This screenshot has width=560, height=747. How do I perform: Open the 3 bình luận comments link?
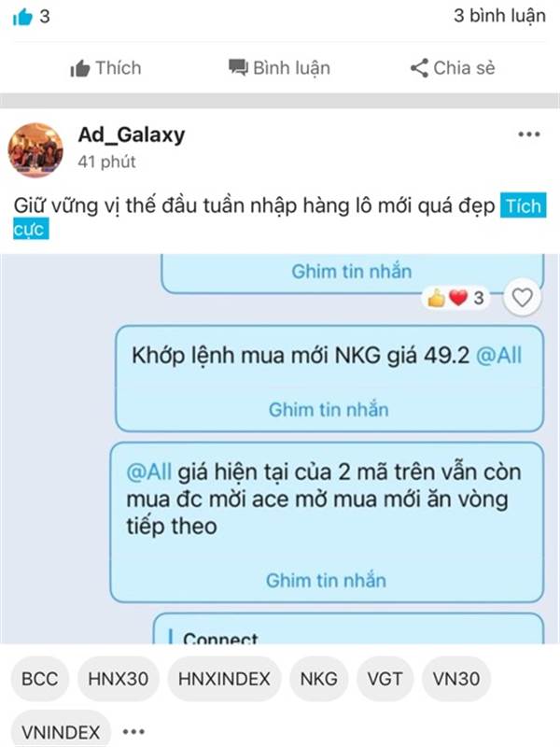499,16
